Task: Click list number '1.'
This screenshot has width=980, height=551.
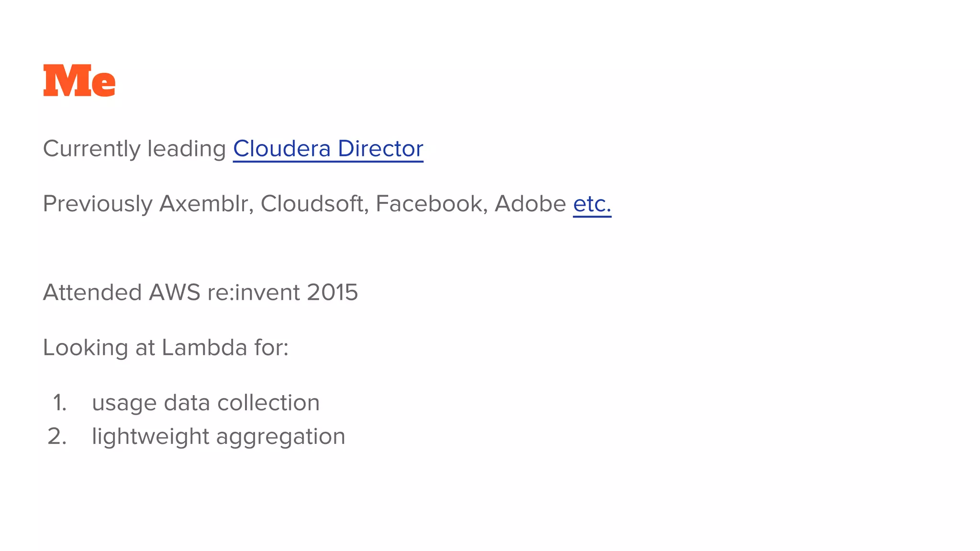Action: click(60, 403)
